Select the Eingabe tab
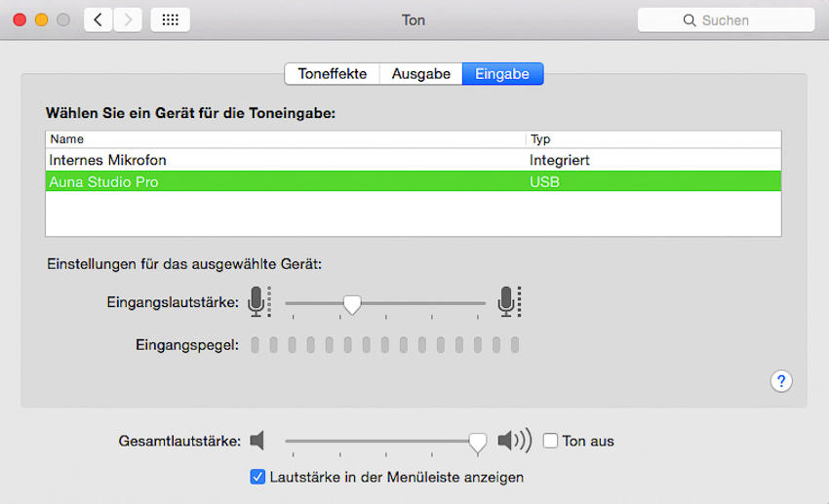This screenshot has height=504, width=829. [502, 74]
